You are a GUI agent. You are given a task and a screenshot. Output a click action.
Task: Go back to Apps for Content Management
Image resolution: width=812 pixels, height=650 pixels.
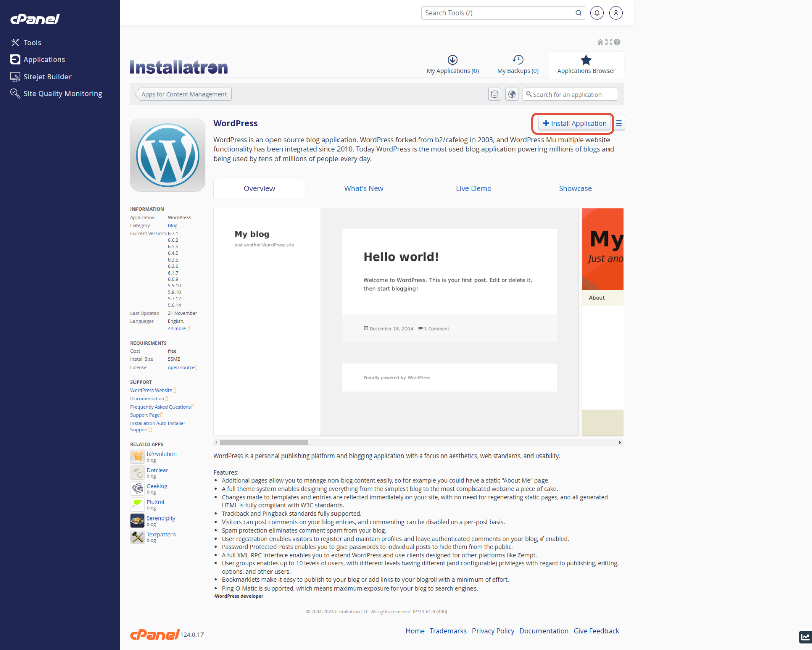[184, 94]
